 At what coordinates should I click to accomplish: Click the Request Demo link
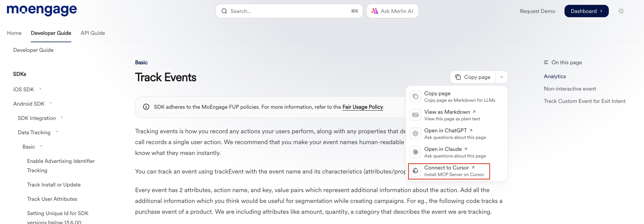pos(537,11)
